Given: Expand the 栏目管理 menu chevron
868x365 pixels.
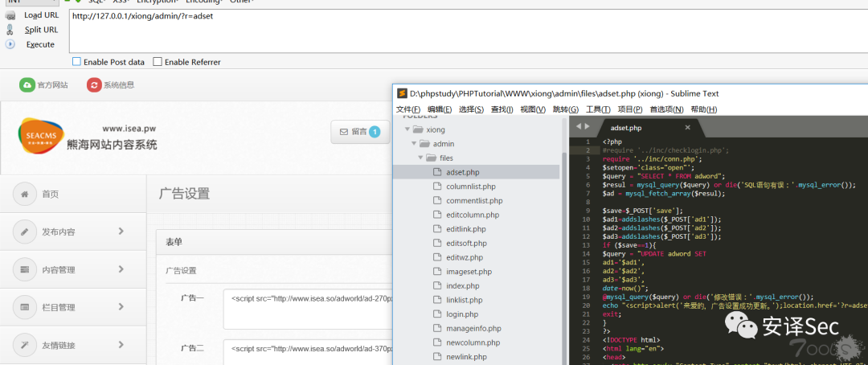Looking at the screenshot, I should click(121, 307).
